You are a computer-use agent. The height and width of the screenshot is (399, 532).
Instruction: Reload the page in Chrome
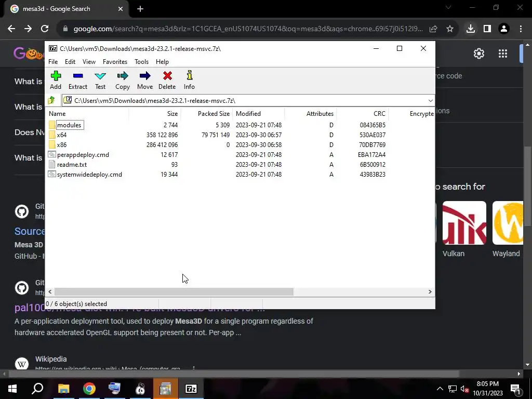click(45, 29)
